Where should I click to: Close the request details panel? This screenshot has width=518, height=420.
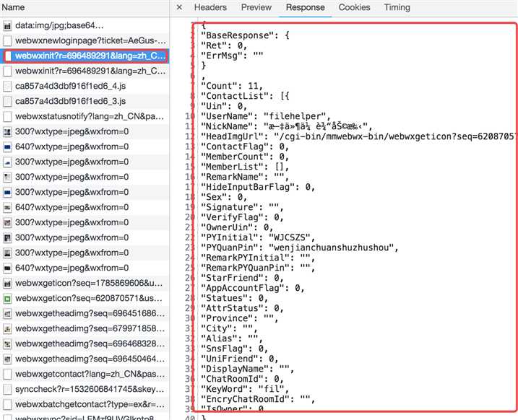pyautogui.click(x=179, y=7)
